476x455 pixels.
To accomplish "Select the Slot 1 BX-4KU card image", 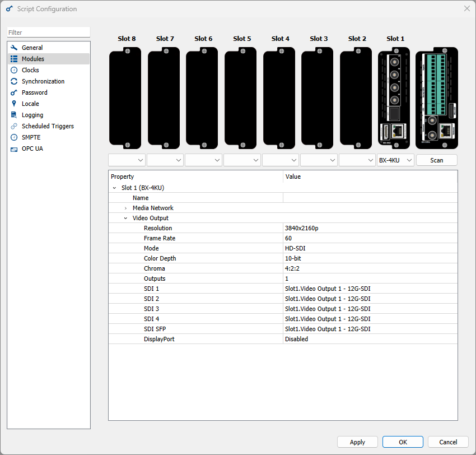I will [x=395, y=98].
